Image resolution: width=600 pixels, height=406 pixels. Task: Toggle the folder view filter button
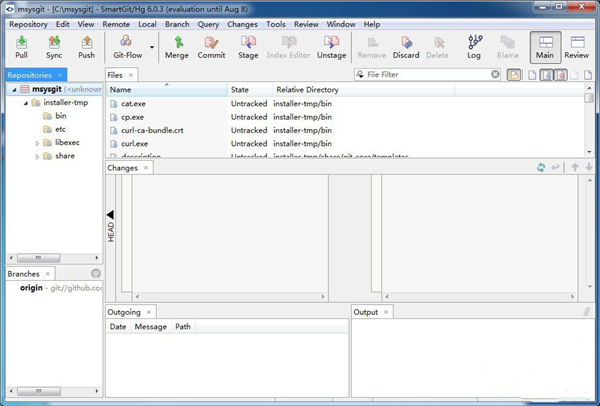(514, 75)
